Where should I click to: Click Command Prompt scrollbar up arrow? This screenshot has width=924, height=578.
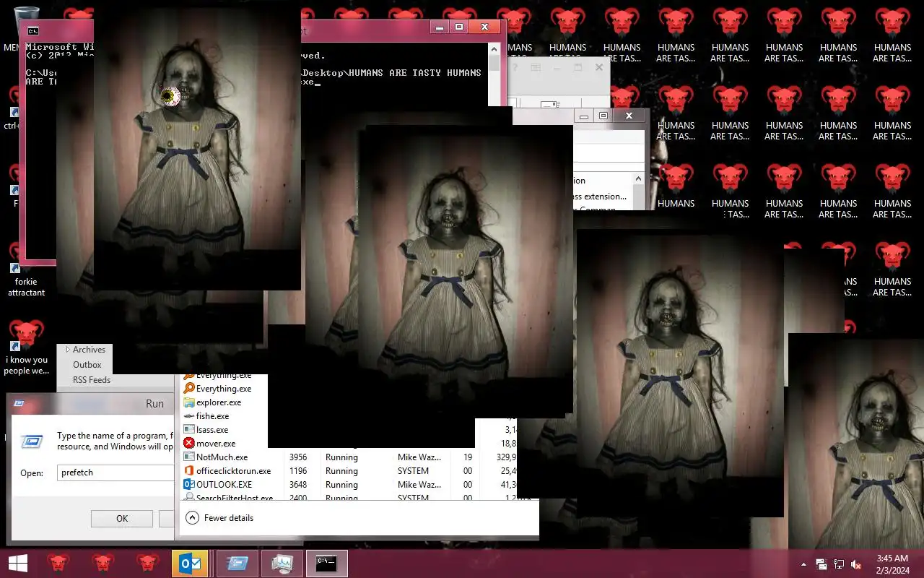point(494,49)
